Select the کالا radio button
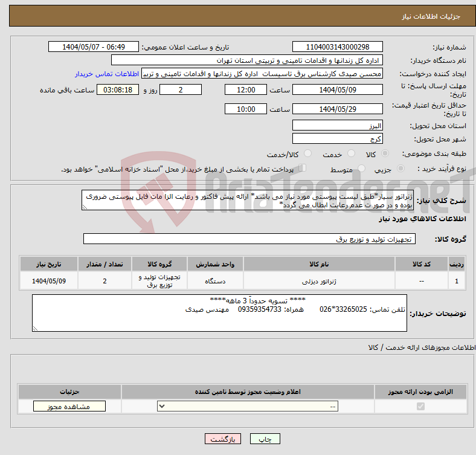This screenshot has width=476, height=455. coord(385,154)
